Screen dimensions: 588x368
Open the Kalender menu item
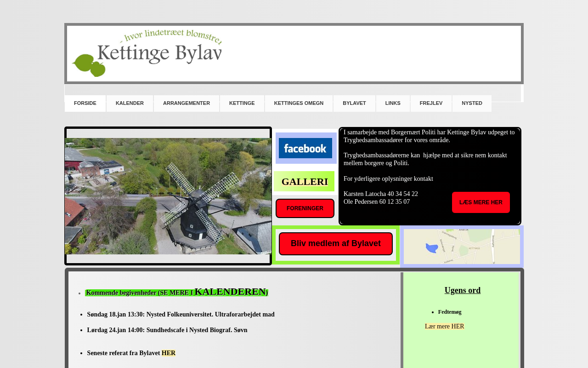coord(130,103)
